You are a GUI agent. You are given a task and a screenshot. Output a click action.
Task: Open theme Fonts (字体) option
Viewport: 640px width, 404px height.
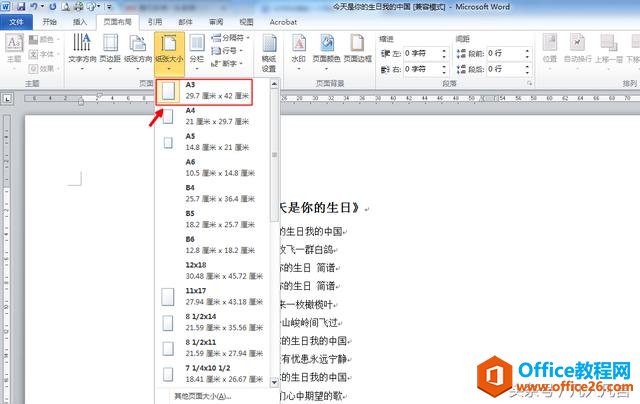(x=43, y=54)
